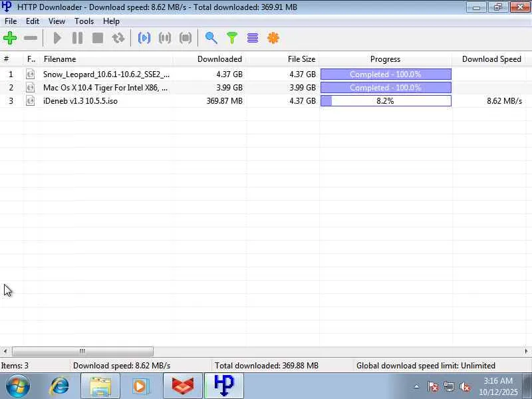Sort by the Filename column header

pos(106,59)
